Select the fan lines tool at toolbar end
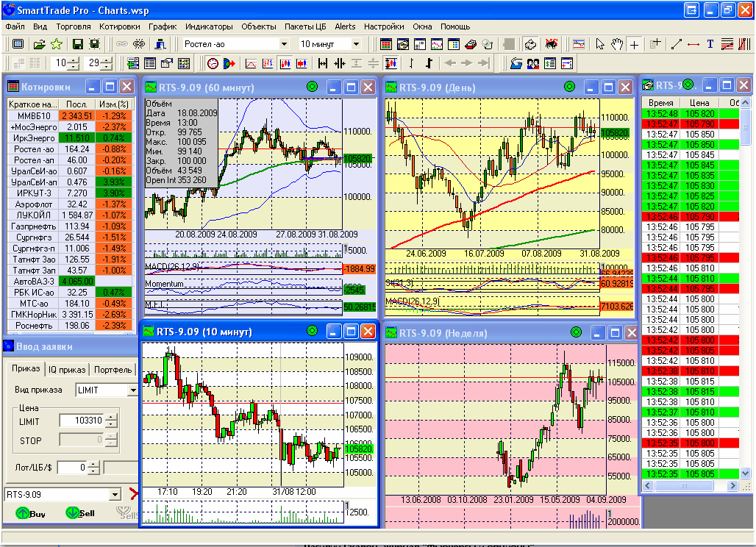Screen dimensions: 756x547 point(744,44)
